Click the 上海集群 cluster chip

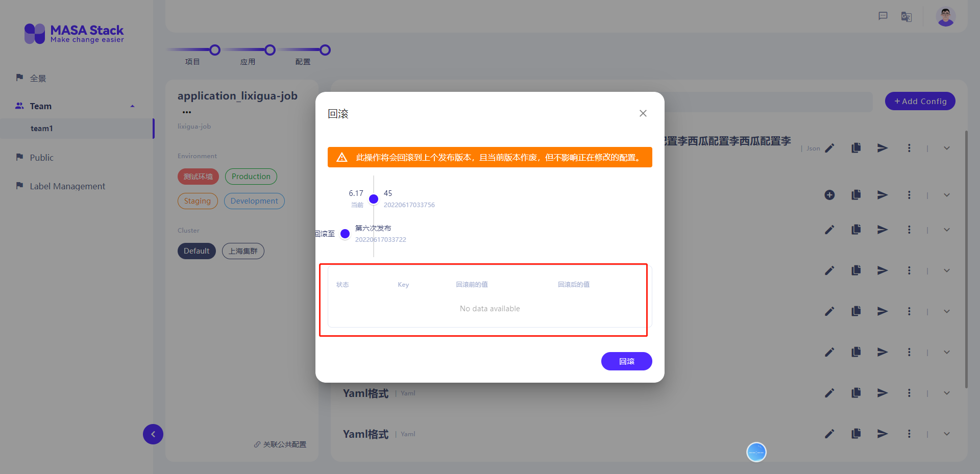(243, 251)
